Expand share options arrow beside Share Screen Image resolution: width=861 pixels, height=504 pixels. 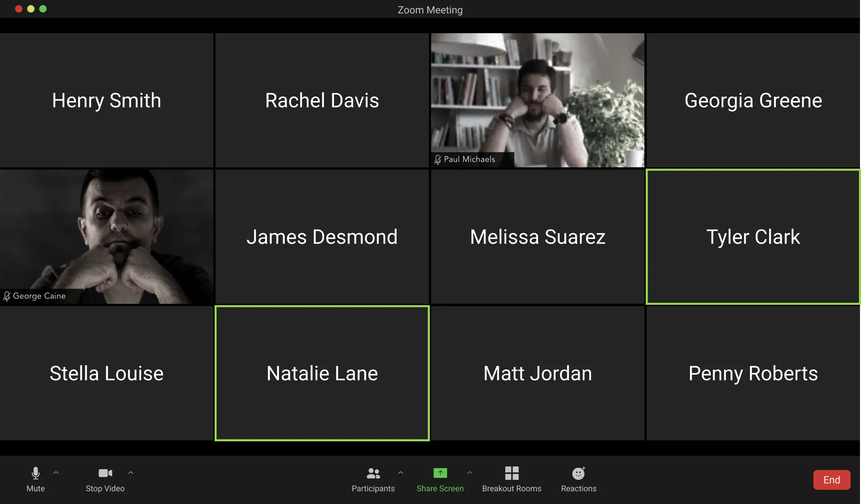(470, 473)
